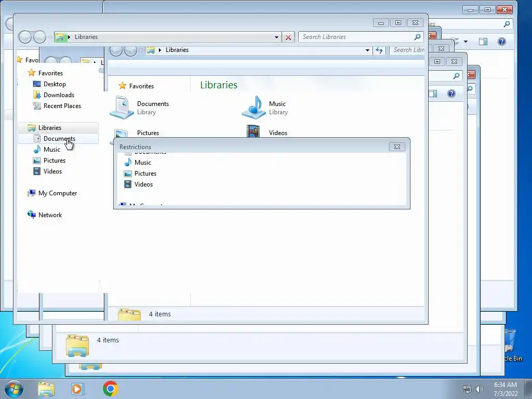Click Music note icon in Restrictions dialog
Viewport: 532px width, 399px height.
(x=128, y=162)
